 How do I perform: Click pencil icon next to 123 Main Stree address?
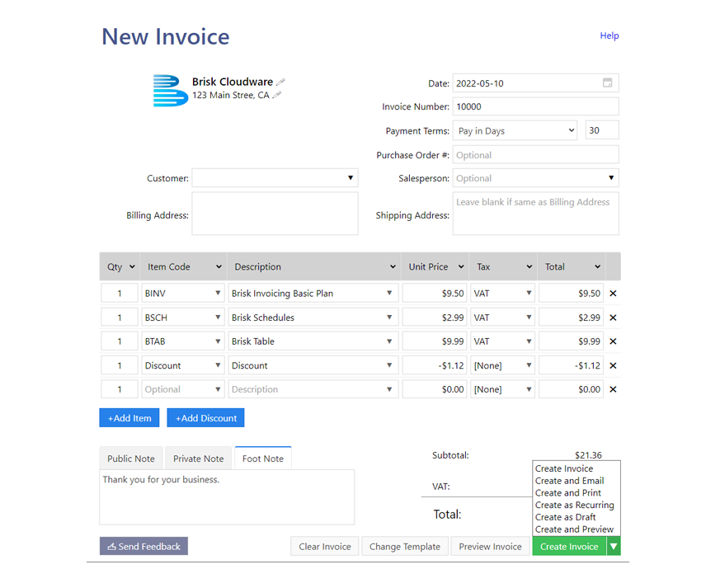tap(277, 95)
